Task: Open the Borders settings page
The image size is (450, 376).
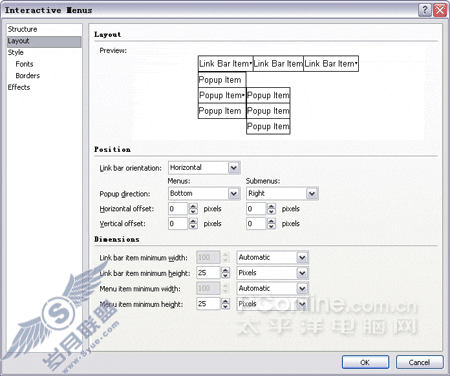Action: 27,76
